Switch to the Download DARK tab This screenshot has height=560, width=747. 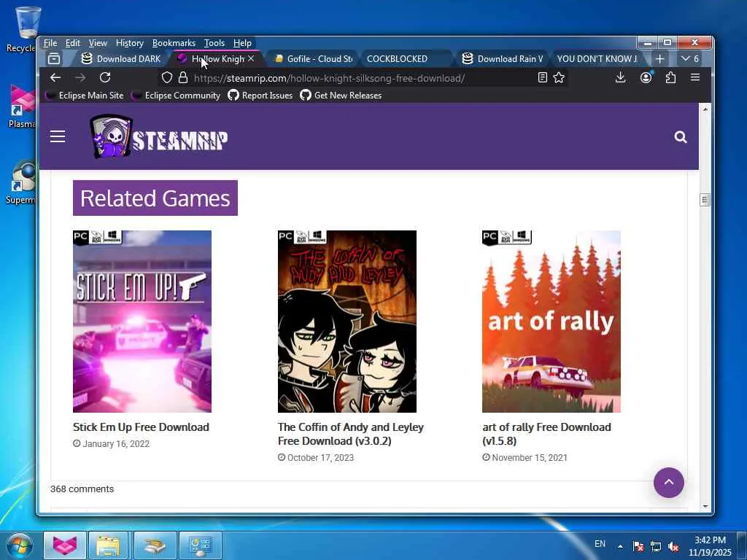(x=122, y=58)
